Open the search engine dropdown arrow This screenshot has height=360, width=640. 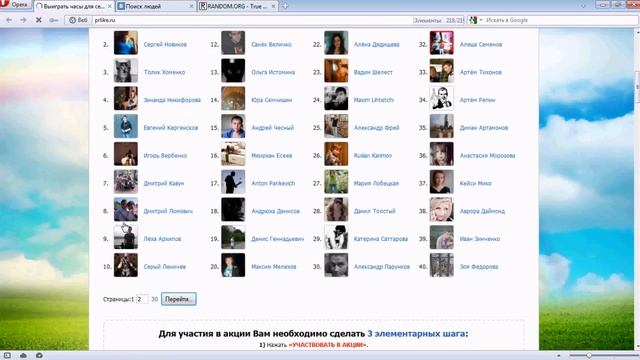481,20
